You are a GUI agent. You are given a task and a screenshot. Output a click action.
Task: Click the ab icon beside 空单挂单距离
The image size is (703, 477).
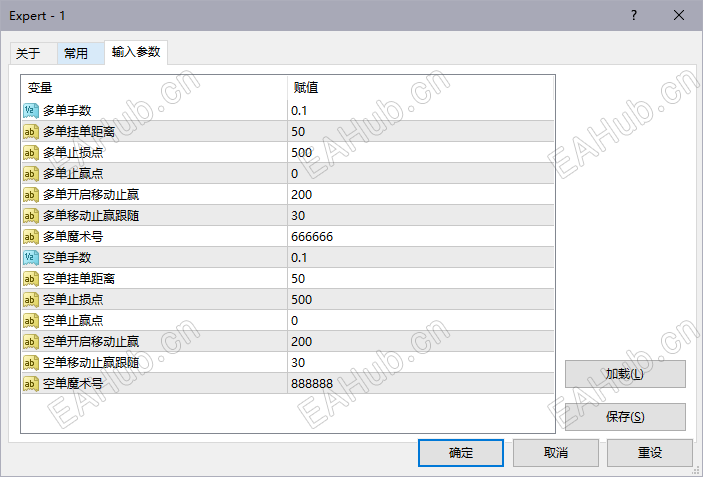pyautogui.click(x=31, y=279)
